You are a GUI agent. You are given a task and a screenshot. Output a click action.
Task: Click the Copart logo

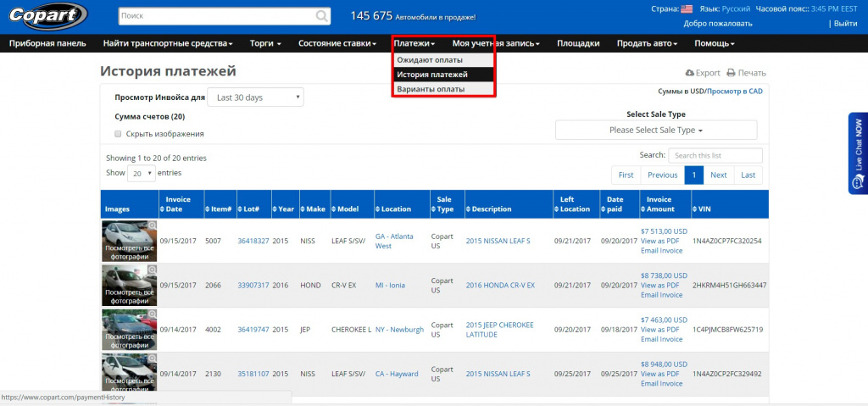[x=48, y=17]
